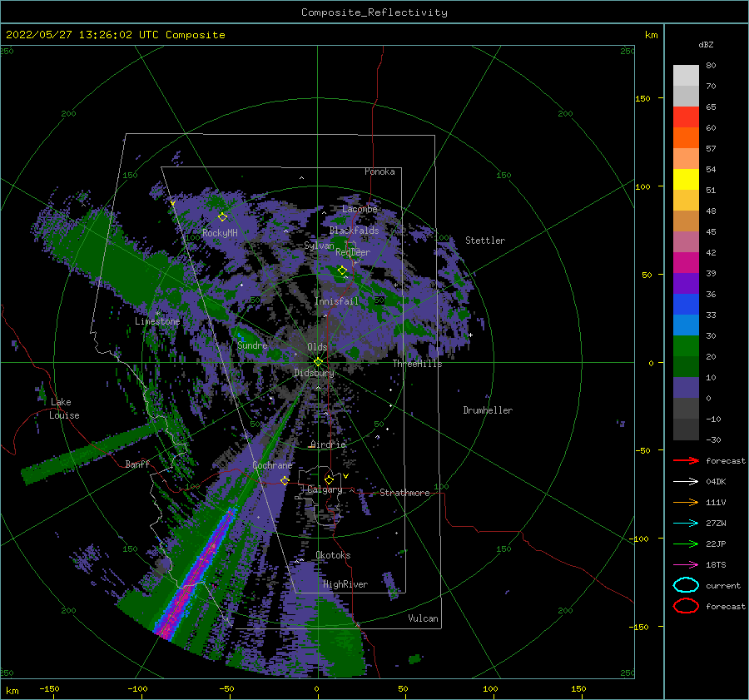Click the Ponoka city label

click(379, 171)
